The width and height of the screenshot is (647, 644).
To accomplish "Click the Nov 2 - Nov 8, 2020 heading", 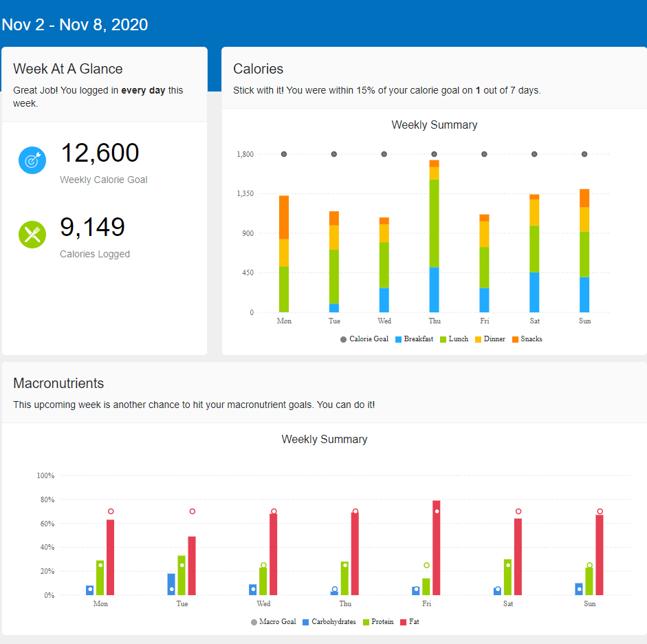I will [75, 25].
